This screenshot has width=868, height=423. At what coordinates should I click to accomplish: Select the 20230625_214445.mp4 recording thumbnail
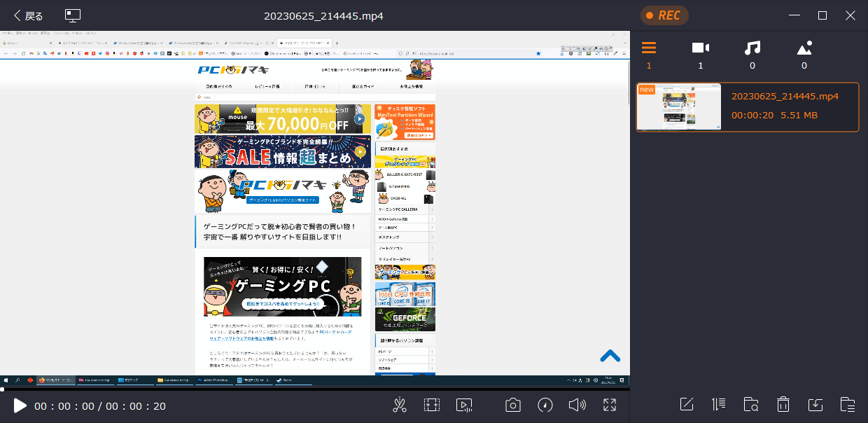pos(679,107)
